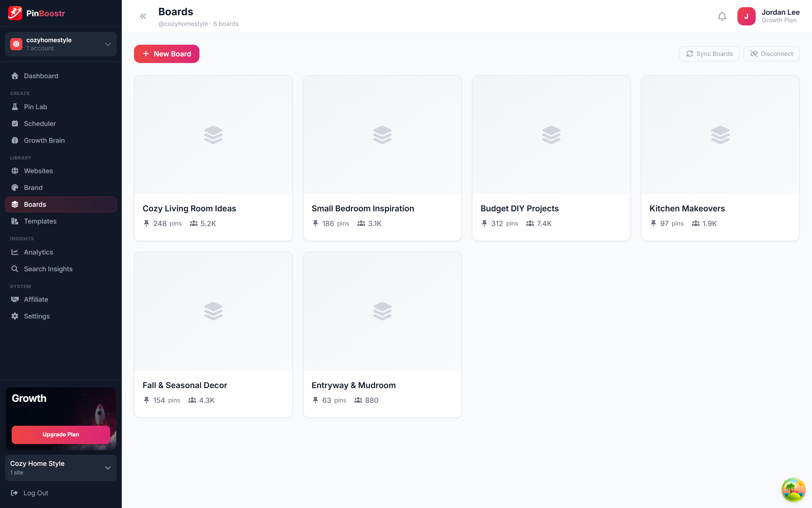Click the Affiliate handshake icon
This screenshot has height=508, width=812.
[15, 299]
